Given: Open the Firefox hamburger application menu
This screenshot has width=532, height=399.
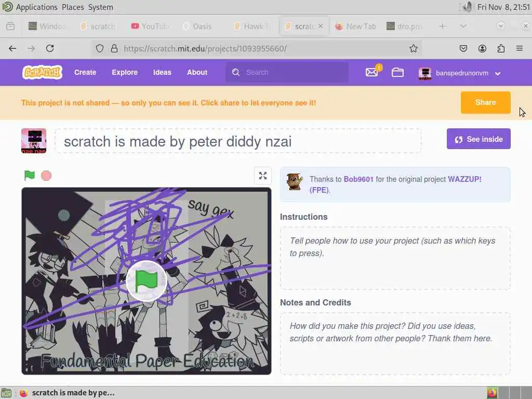Looking at the screenshot, I should click(520, 48).
